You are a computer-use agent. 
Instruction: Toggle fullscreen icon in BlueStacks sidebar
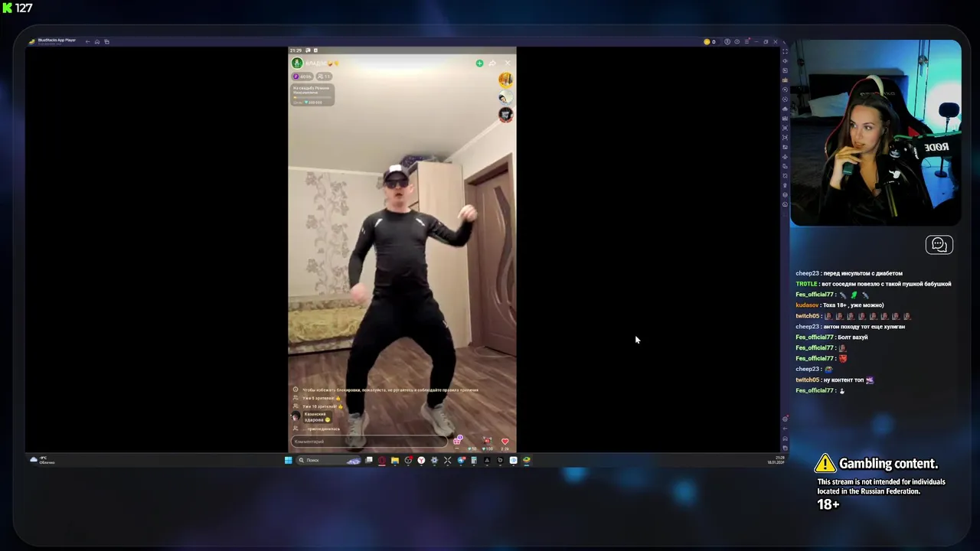785,51
